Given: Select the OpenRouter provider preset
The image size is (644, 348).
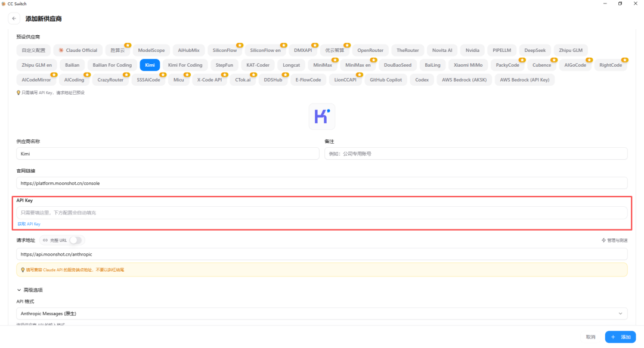Looking at the screenshot, I should [x=370, y=50].
